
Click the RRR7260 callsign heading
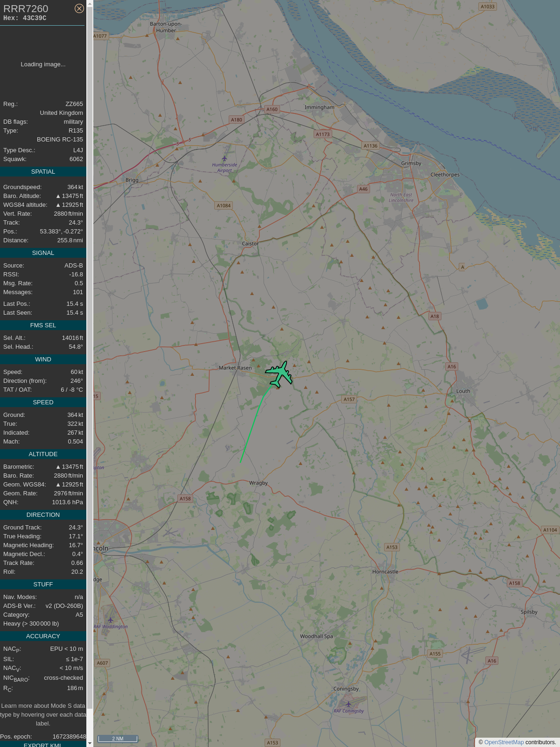point(26,9)
